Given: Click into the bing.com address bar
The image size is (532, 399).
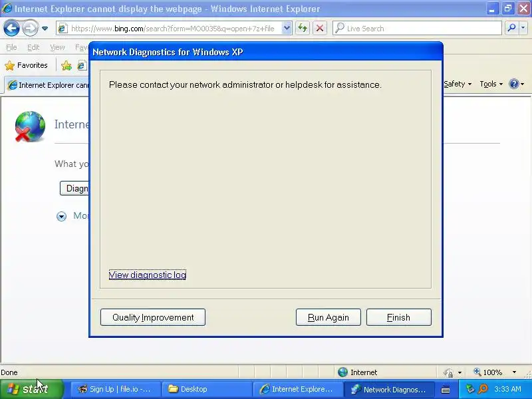Looking at the screenshot, I should (173, 29).
